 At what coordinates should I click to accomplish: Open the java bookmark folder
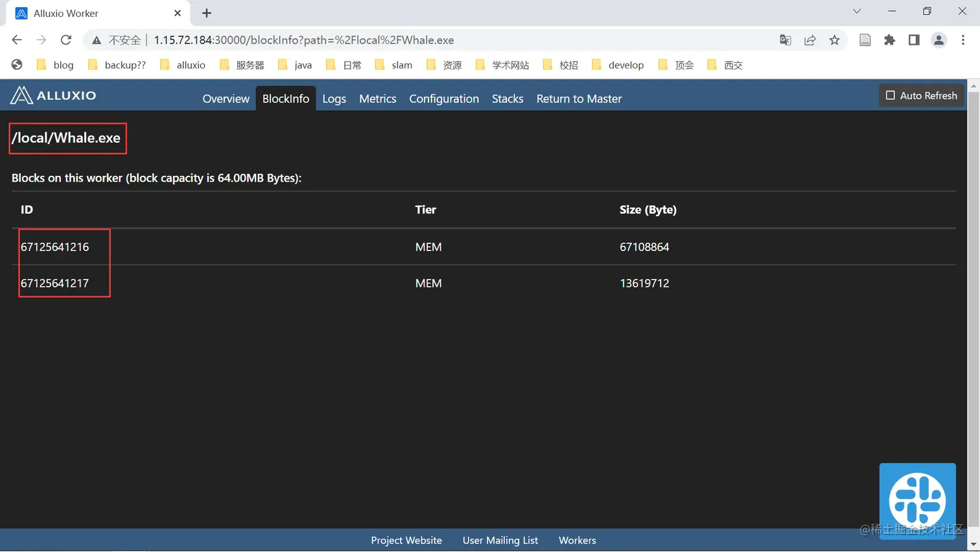(295, 65)
